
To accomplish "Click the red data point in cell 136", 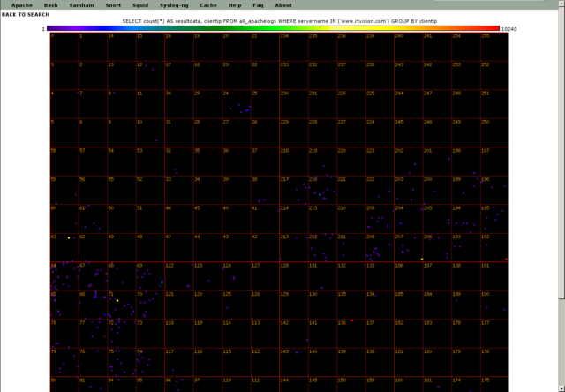I will point(352,320).
